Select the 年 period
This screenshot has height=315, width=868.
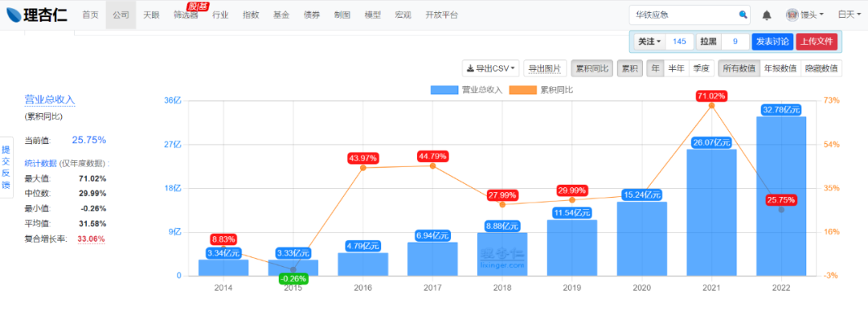(656, 68)
